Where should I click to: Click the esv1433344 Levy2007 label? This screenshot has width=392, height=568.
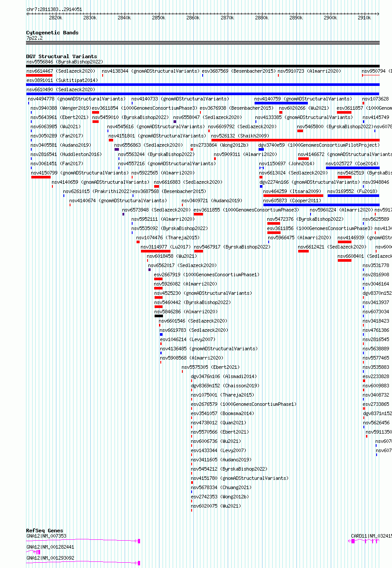[x=218, y=450]
